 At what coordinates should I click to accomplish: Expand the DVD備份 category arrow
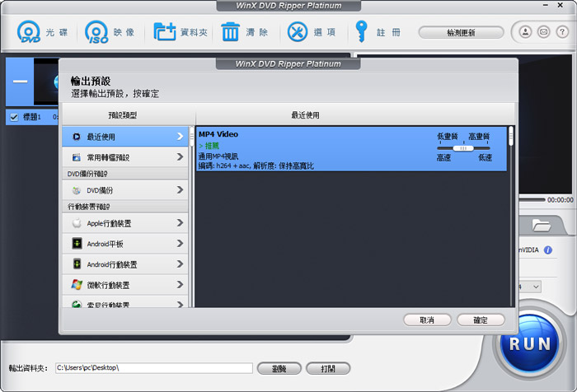pyautogui.click(x=180, y=190)
